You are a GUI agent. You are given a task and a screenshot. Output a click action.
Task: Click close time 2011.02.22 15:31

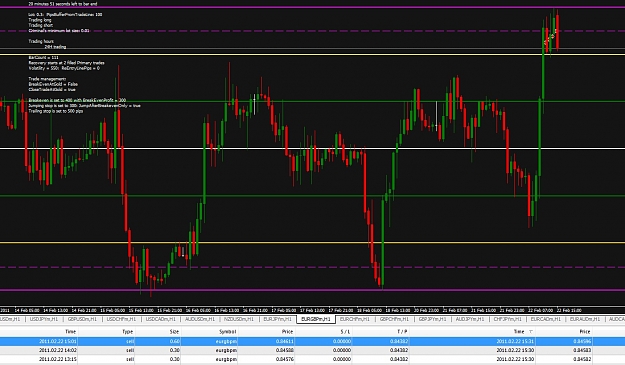(515, 341)
